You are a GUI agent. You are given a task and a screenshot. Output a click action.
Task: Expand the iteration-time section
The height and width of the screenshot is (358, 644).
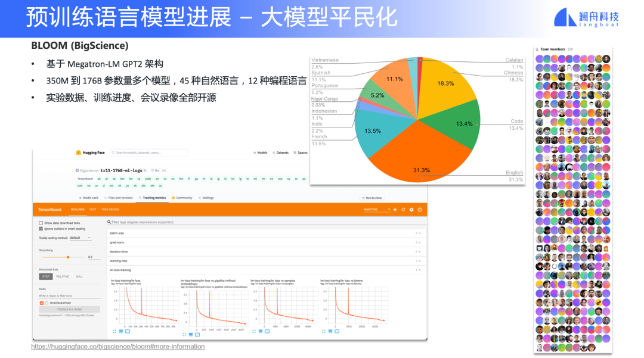(x=266, y=251)
